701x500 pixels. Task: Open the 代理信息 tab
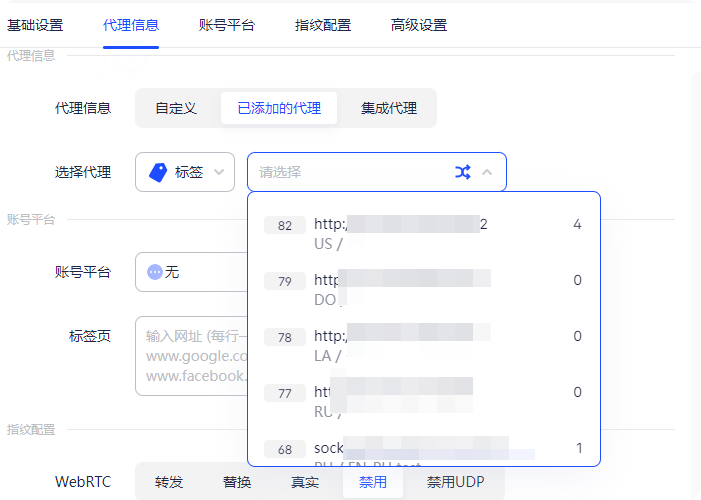(131, 25)
